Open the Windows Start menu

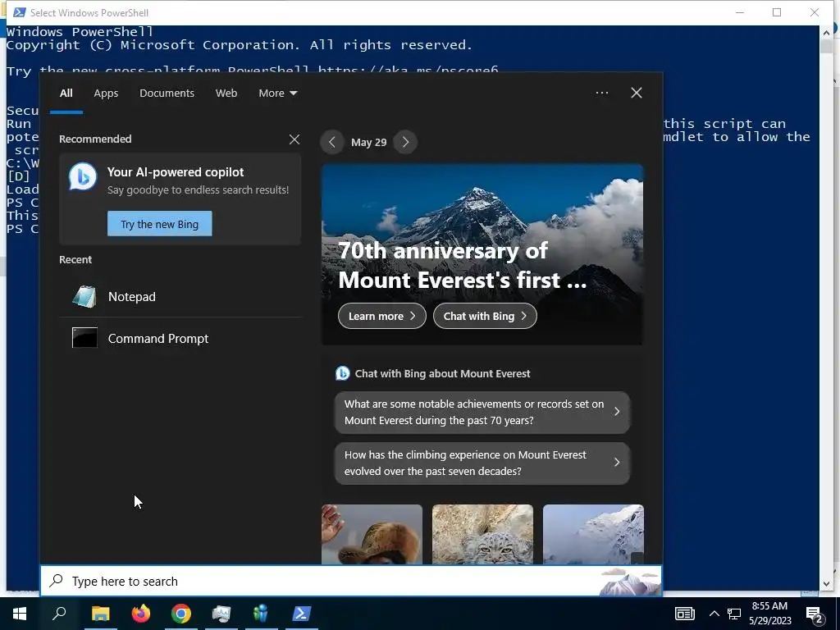[20, 614]
